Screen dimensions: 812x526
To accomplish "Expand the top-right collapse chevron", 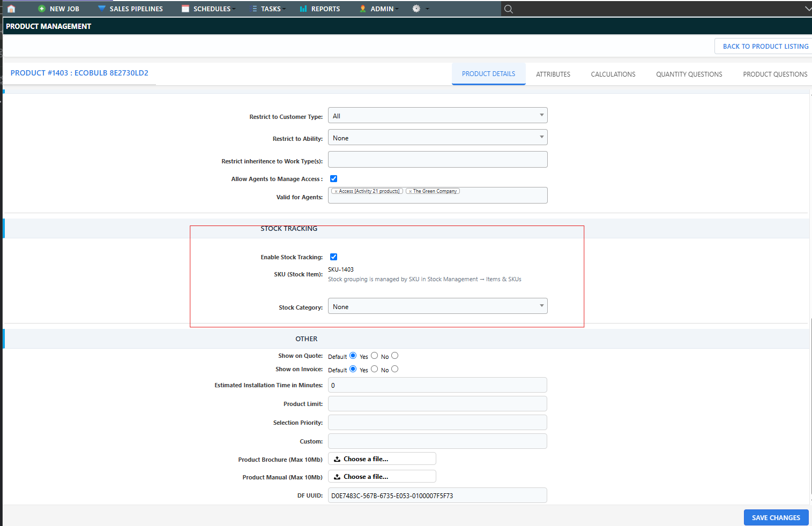I will (x=808, y=9).
